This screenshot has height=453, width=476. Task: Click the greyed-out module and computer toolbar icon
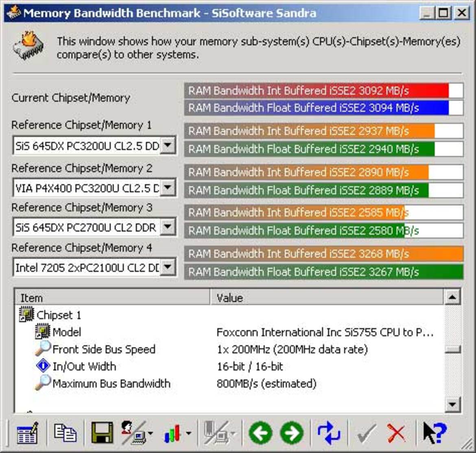point(216,433)
